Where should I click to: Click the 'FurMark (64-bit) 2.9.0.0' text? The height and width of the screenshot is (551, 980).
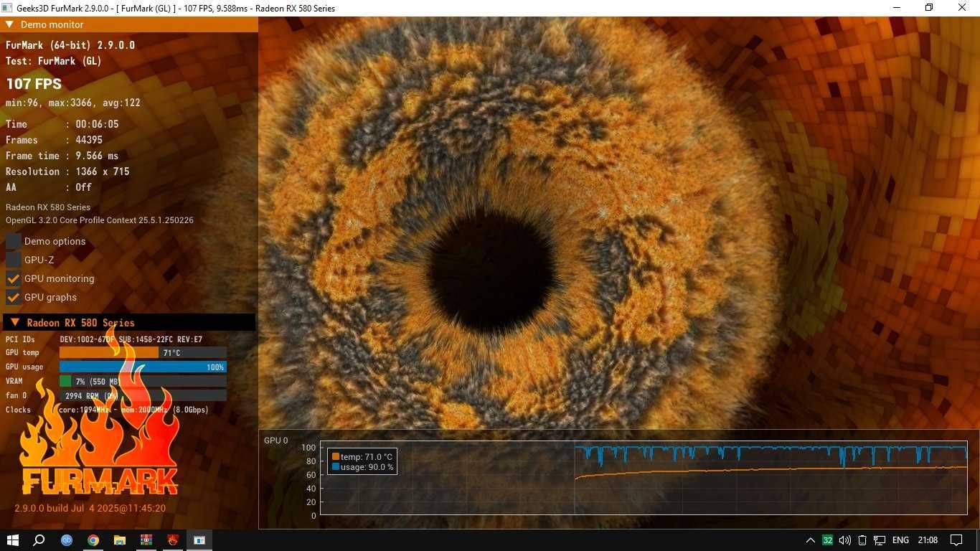click(x=70, y=45)
